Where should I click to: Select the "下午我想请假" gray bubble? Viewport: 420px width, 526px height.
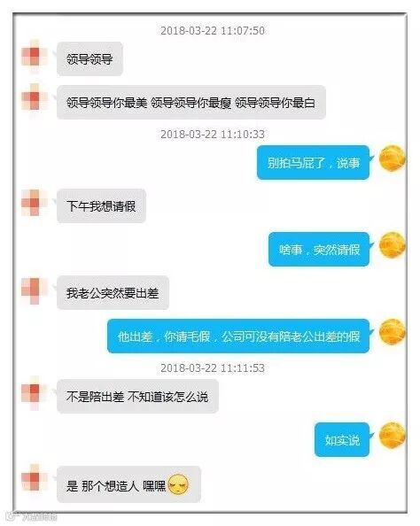point(101,205)
